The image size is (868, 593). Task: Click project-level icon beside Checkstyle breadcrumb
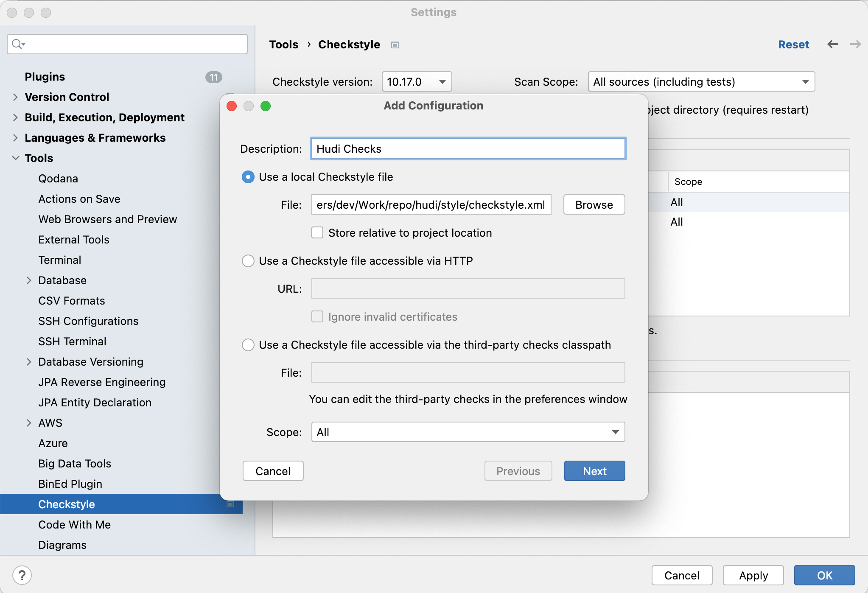395,45
